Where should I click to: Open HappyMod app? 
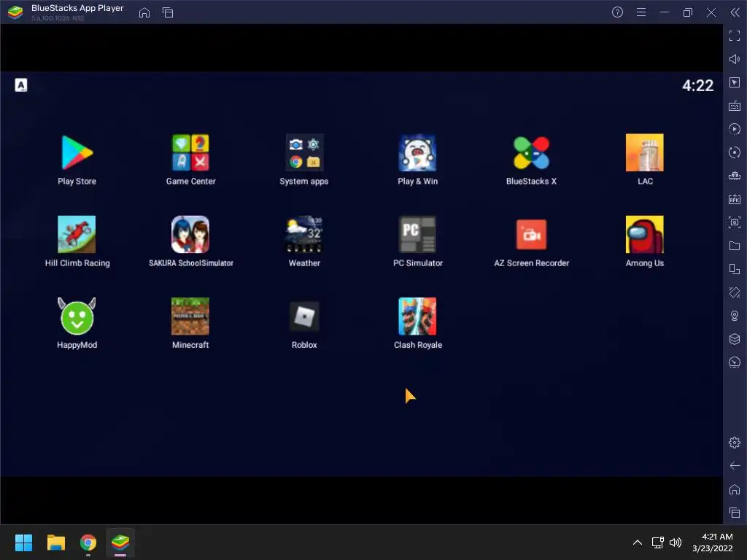click(77, 316)
